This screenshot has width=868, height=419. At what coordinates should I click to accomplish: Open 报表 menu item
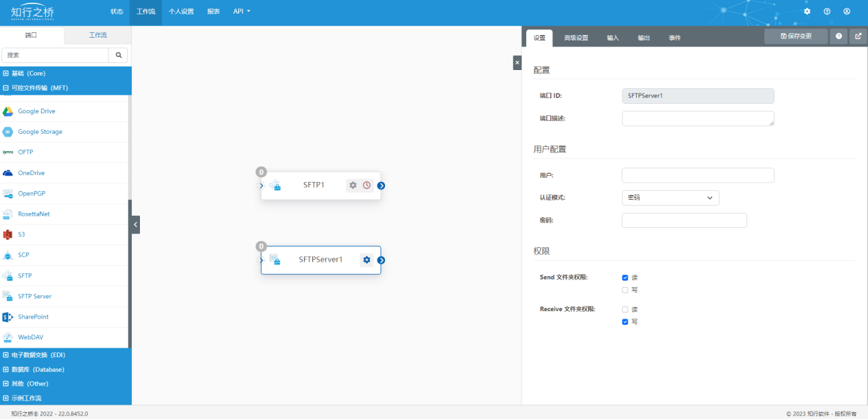coord(213,12)
